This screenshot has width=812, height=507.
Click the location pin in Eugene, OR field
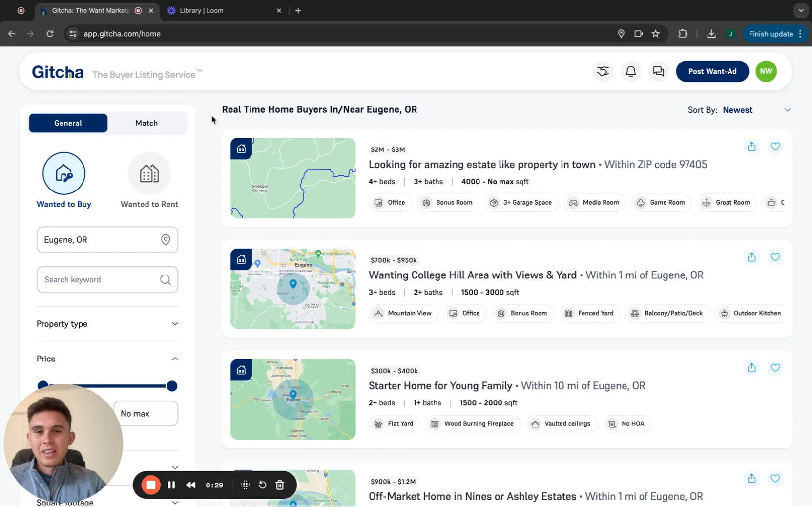166,240
